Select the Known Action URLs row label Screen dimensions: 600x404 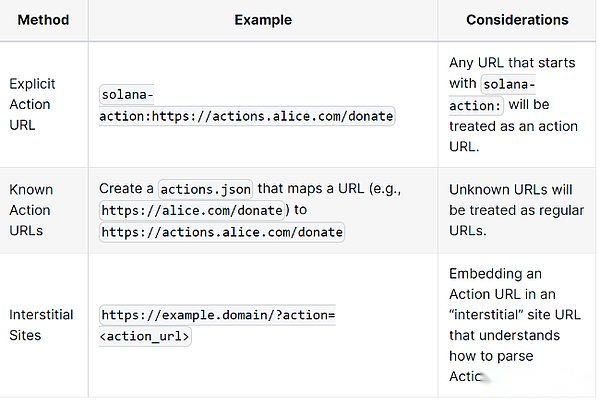click(31, 210)
